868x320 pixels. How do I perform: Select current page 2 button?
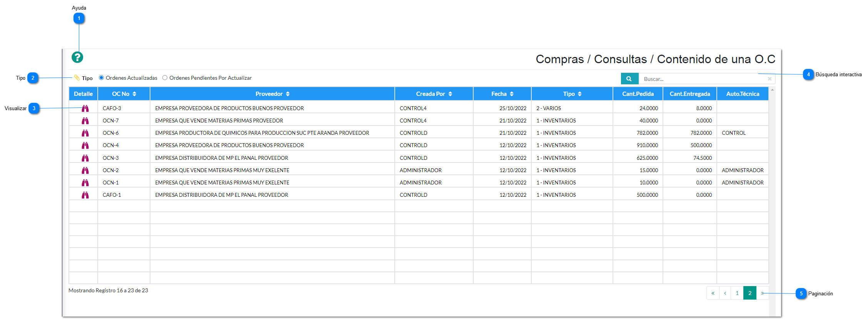click(750, 293)
